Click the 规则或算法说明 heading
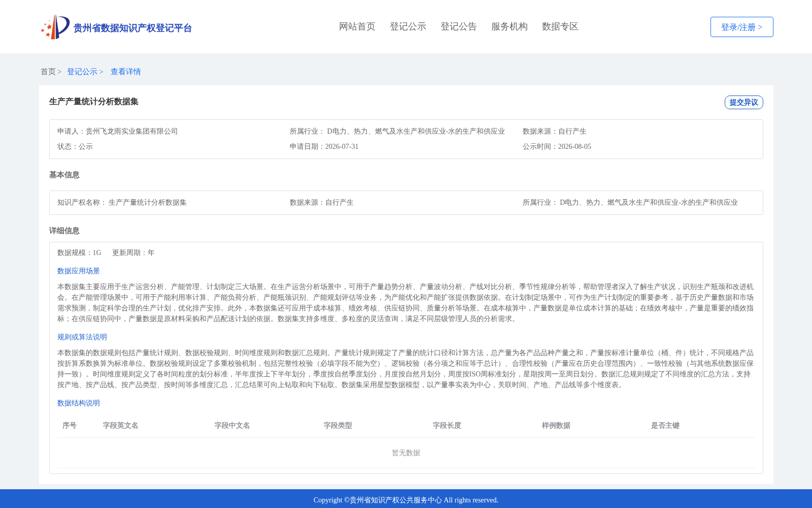The width and height of the screenshot is (812, 508). 82,337
